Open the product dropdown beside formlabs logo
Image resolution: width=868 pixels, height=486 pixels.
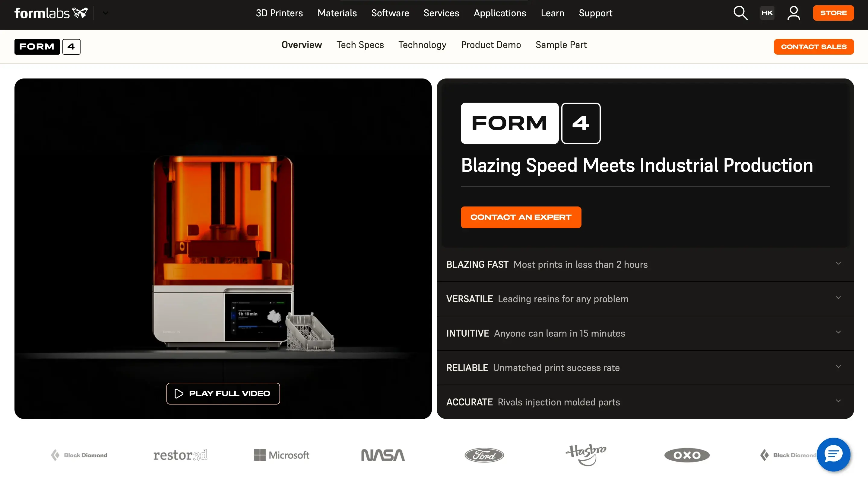pyautogui.click(x=106, y=13)
